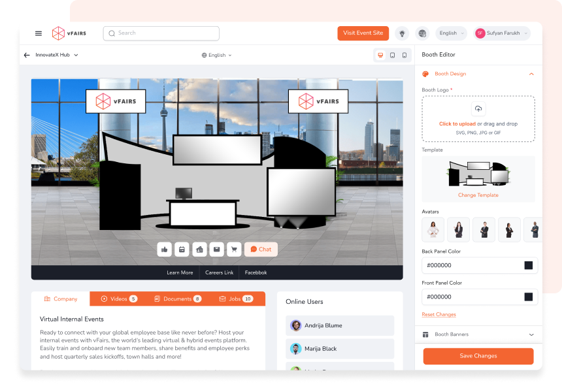The height and width of the screenshot is (392, 562).
Task: Select online user Andrija Blume
Action: click(340, 325)
